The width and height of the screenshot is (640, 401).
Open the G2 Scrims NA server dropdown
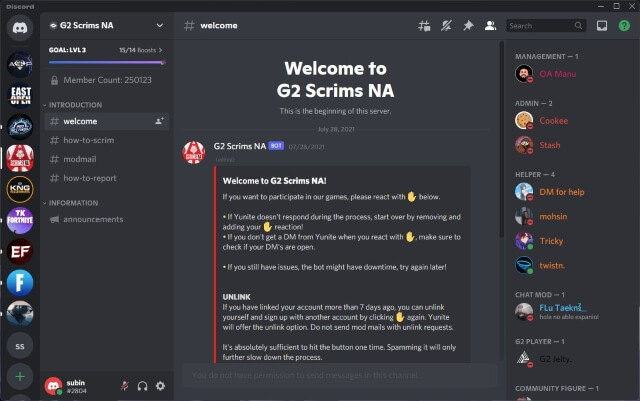(x=105, y=25)
